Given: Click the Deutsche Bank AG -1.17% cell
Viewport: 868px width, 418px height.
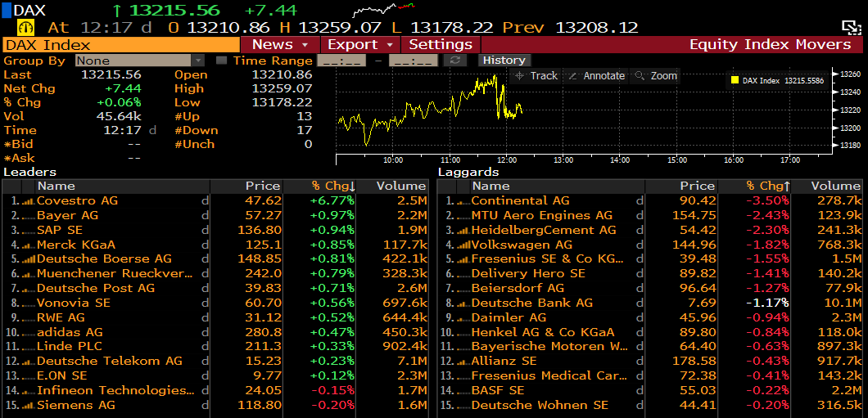Looking at the screenshot, I should [x=766, y=303].
